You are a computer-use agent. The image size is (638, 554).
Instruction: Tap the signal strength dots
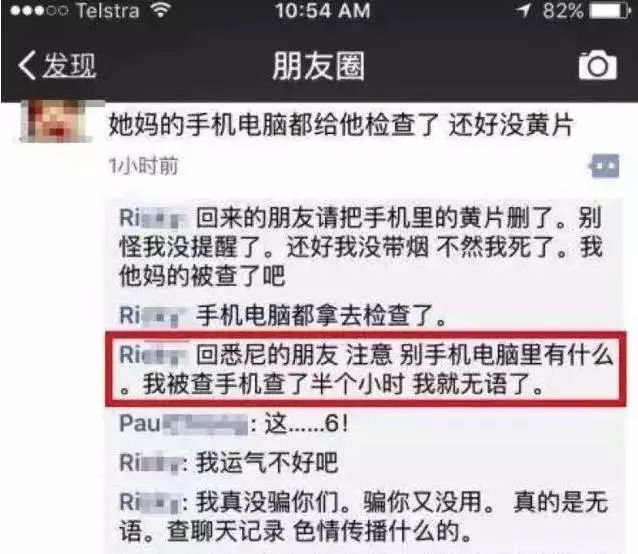pos(39,11)
